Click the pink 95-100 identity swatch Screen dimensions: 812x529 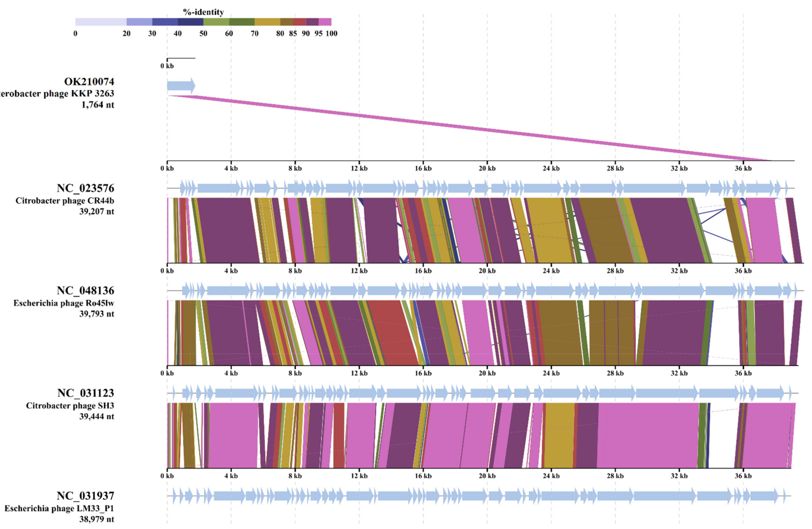(325, 22)
